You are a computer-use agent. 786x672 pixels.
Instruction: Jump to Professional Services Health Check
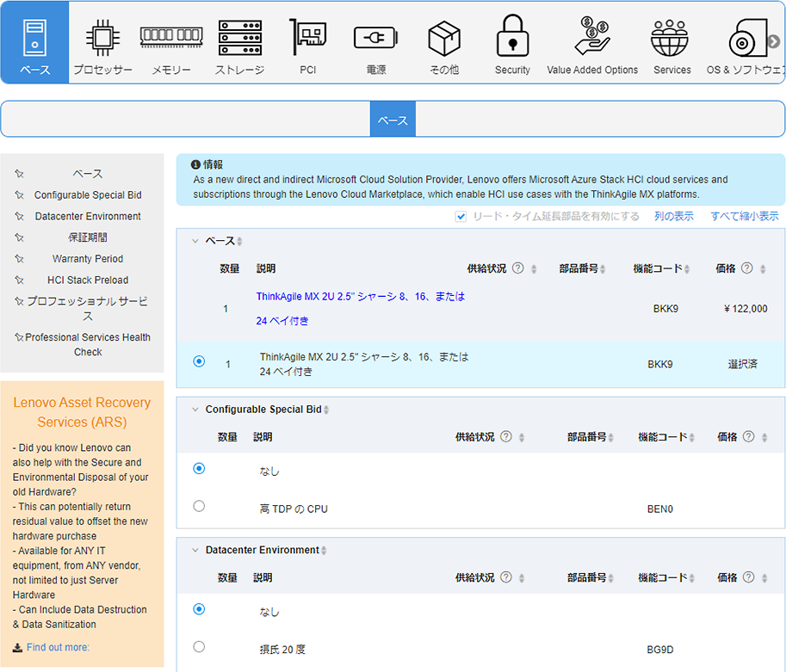tap(88, 344)
